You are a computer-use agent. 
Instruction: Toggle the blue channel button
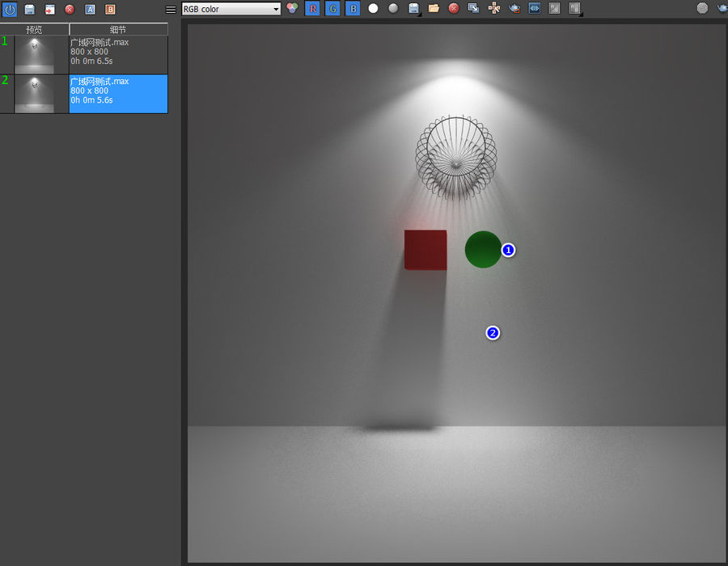click(353, 8)
